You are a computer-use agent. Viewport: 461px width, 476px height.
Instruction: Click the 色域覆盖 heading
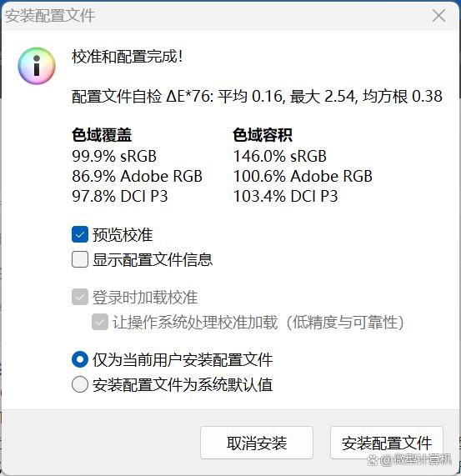(102, 135)
